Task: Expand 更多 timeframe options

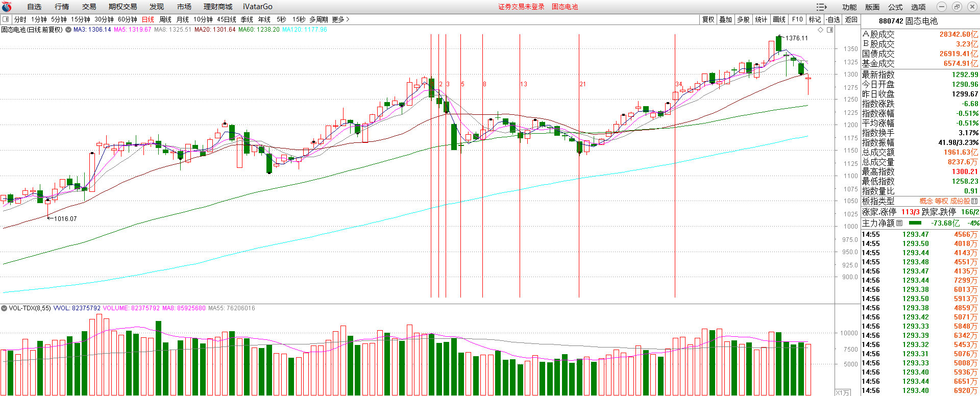Action: click(340, 19)
